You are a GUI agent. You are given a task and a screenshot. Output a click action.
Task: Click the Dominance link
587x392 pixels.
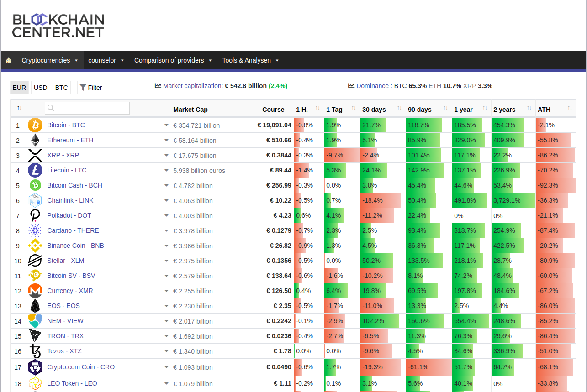372,86
